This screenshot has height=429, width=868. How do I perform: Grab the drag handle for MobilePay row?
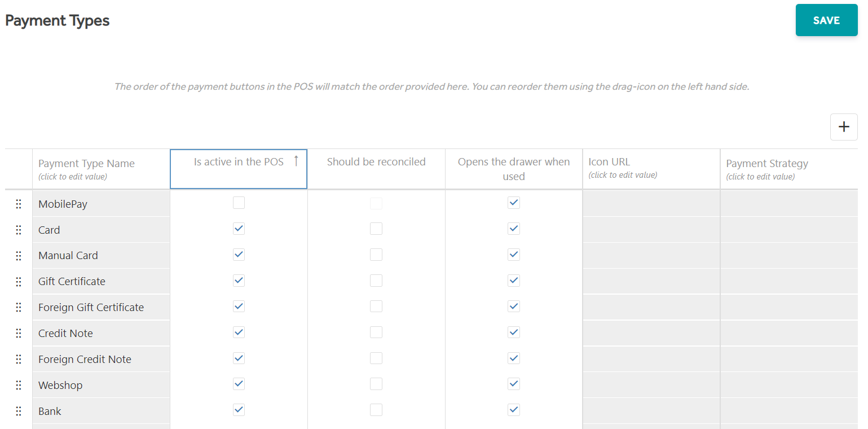pyautogui.click(x=19, y=204)
